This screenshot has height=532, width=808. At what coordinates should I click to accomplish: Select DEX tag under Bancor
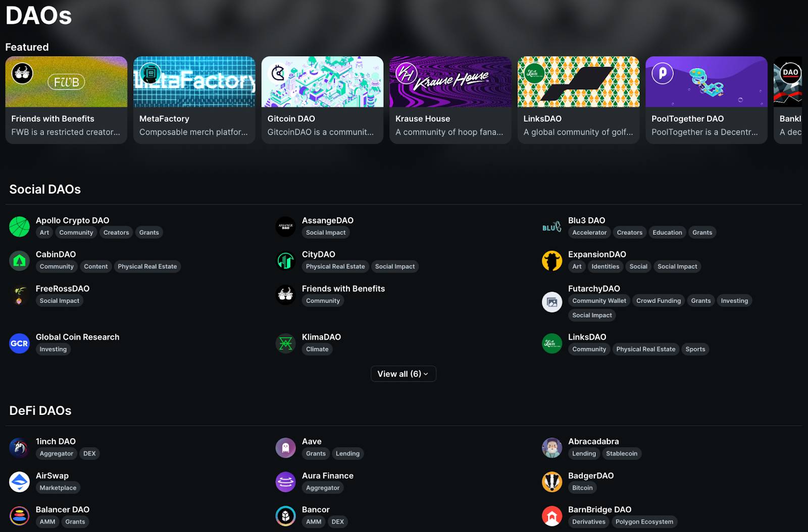pyautogui.click(x=338, y=522)
